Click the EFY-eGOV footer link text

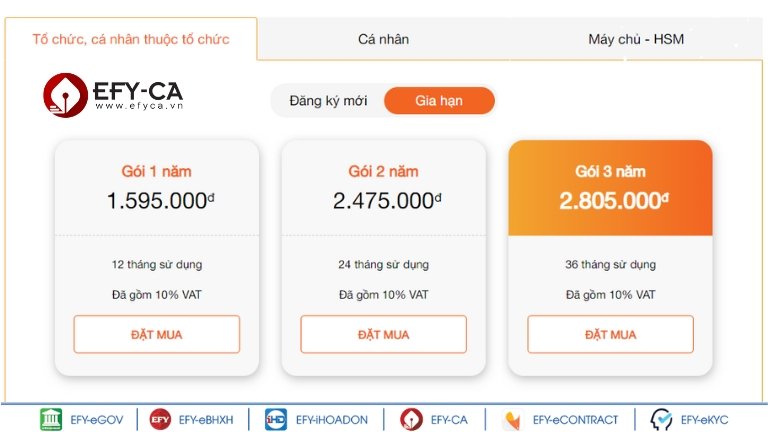click(96, 420)
